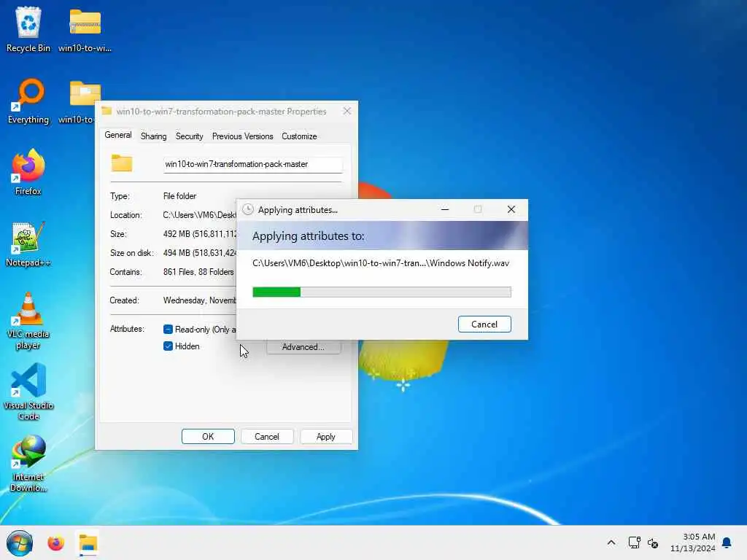Click the Advanced... attributes button

[303, 347]
